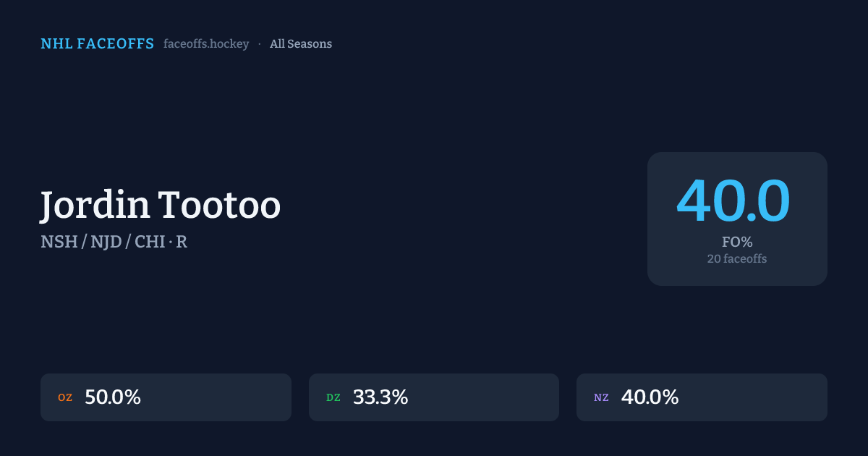Open the faceoffs.hockey site link

pyautogui.click(x=206, y=44)
